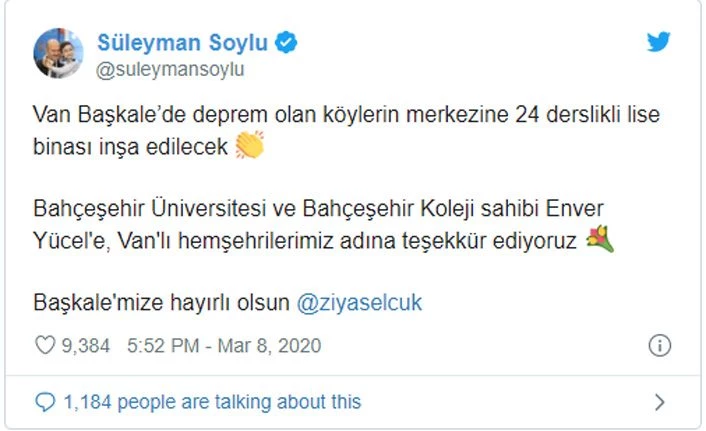Expand the conversation with the right chevron
The image size is (706, 431).
coord(659,402)
